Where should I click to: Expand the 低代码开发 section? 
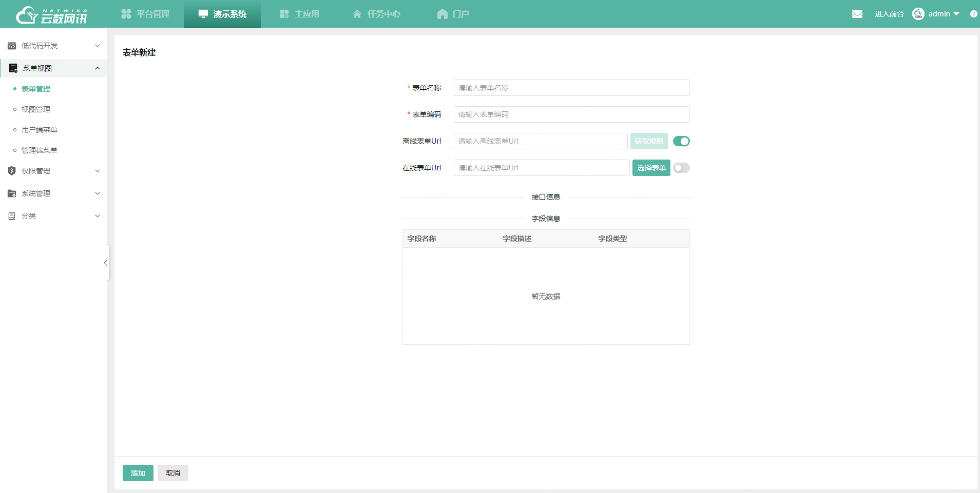tap(97, 46)
